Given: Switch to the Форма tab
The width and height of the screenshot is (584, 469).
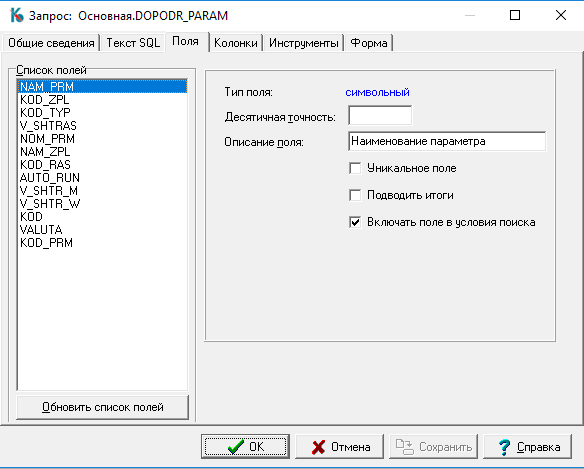Looking at the screenshot, I should click(x=369, y=43).
